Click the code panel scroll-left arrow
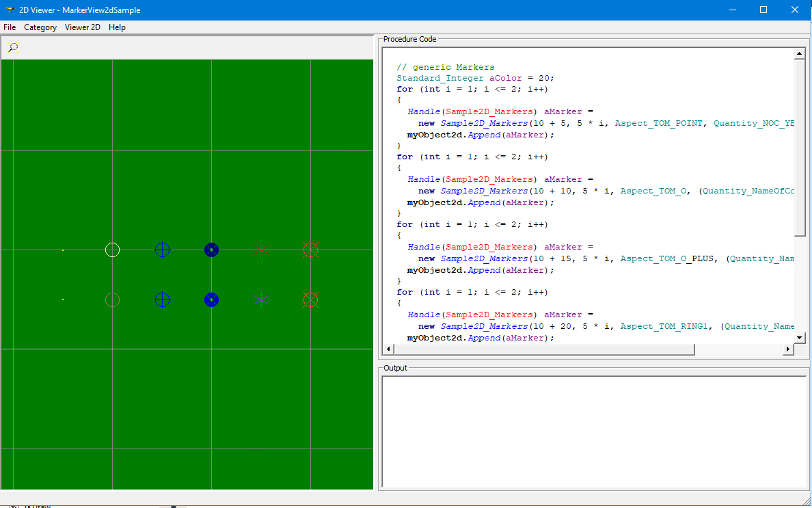The width and height of the screenshot is (812, 508). [388, 349]
